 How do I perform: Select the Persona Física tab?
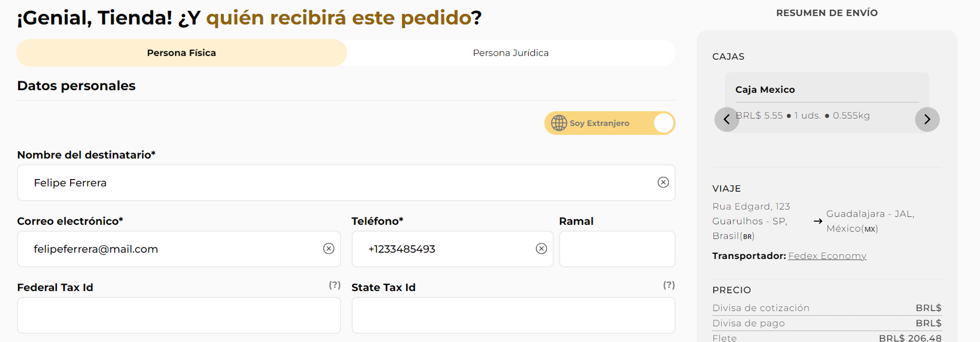coord(181,53)
